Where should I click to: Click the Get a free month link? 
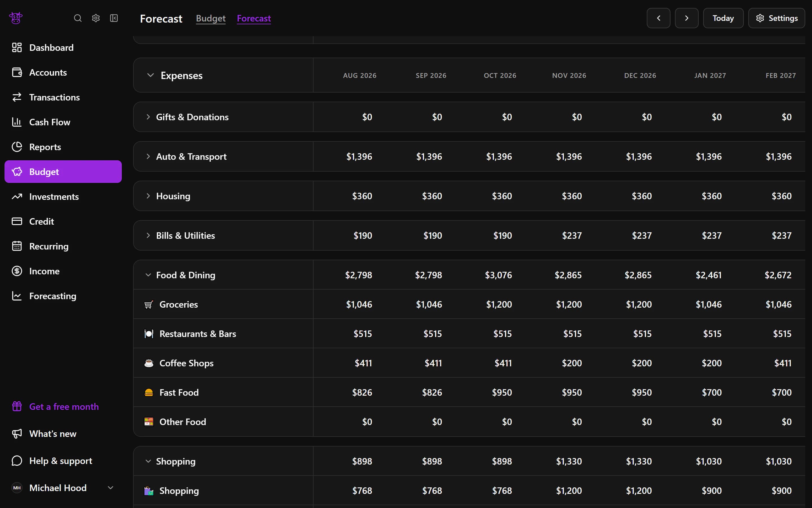pyautogui.click(x=64, y=406)
